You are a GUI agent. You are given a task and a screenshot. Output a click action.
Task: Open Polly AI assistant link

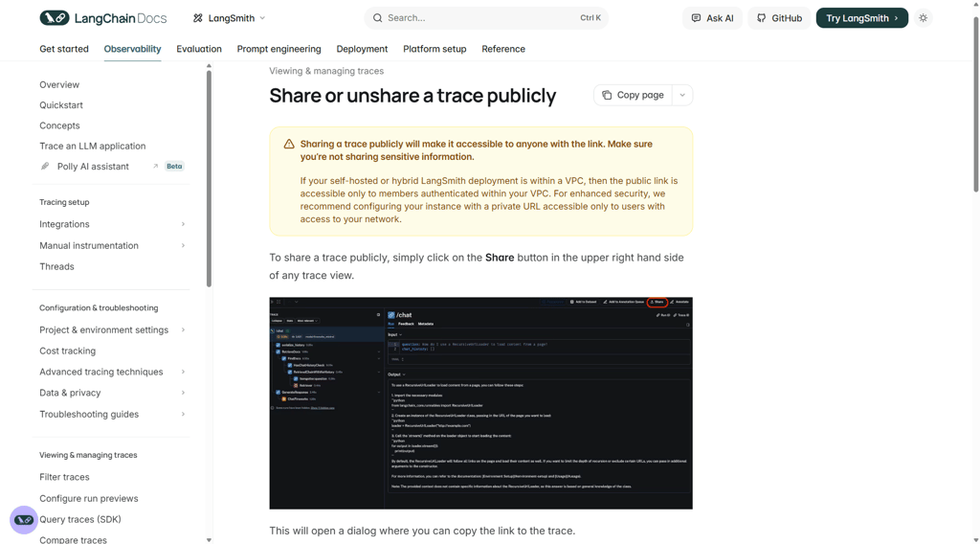[93, 167]
